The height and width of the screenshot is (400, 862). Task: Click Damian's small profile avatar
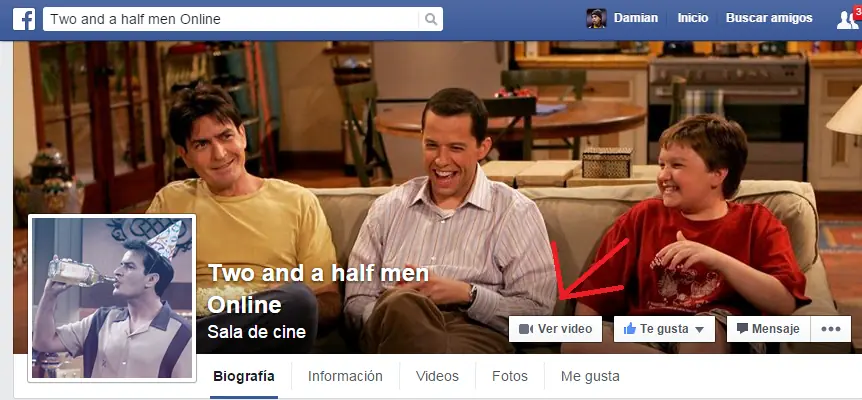tap(596, 19)
